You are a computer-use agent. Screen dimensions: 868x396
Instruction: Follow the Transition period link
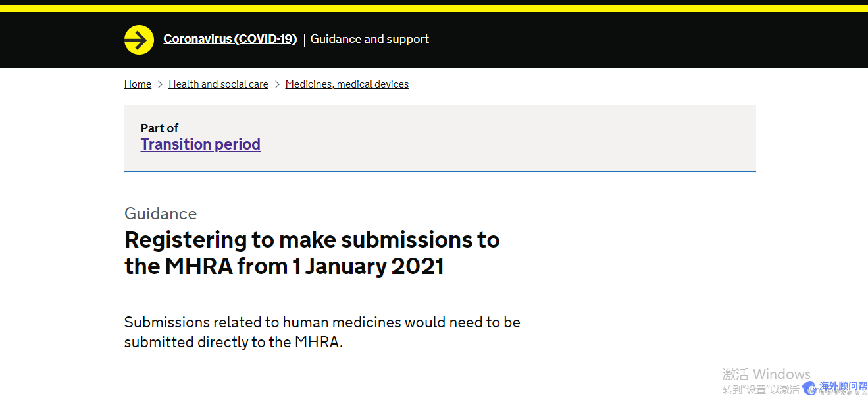[x=200, y=144]
